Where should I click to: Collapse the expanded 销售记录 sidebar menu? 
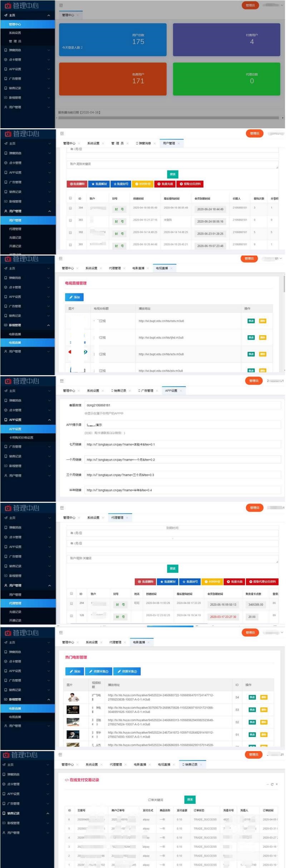(x=48, y=813)
